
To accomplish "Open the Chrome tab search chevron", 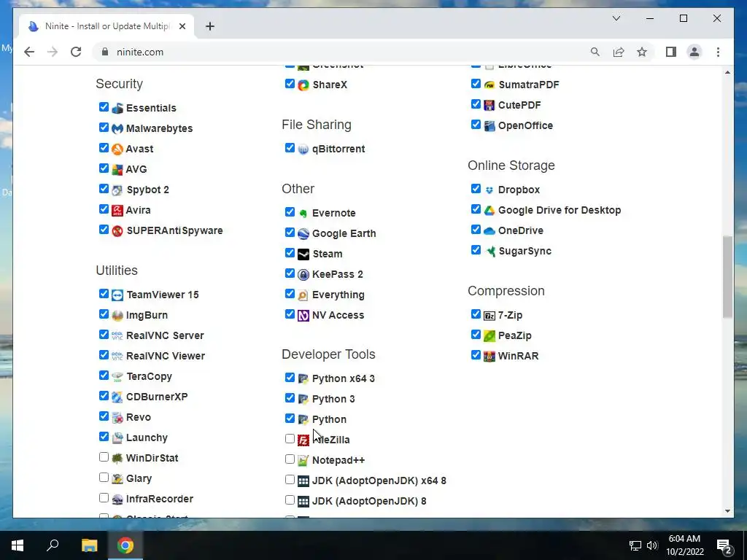I will pyautogui.click(x=616, y=18).
